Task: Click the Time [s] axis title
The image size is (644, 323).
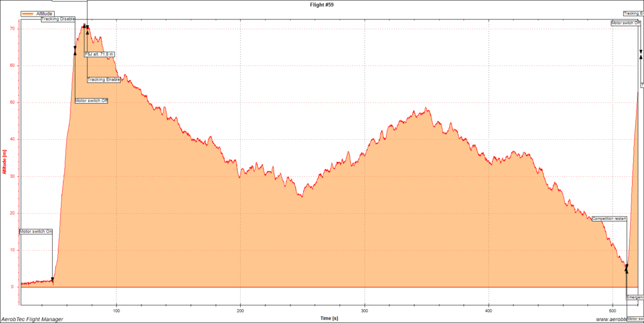Action: point(329,318)
